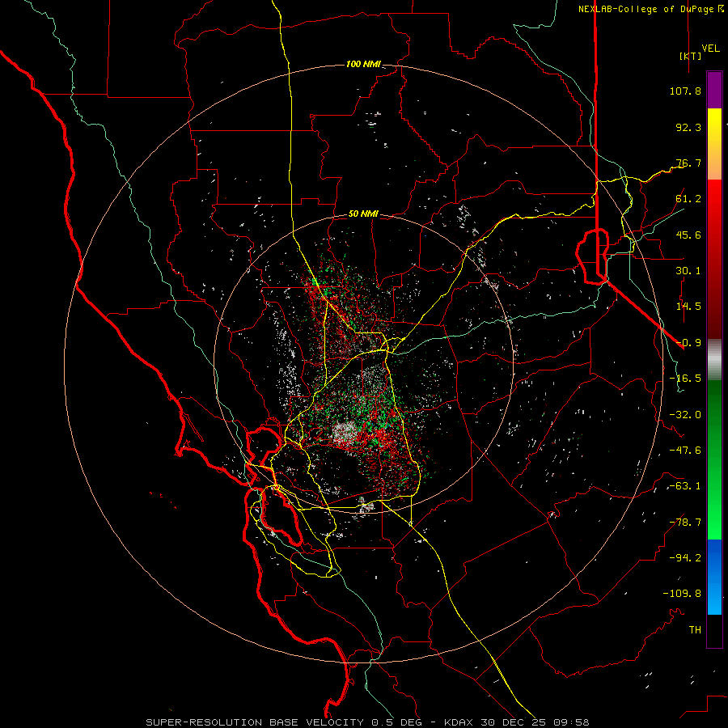
Task: Select the 30.1 legend value
Action: pos(688,271)
